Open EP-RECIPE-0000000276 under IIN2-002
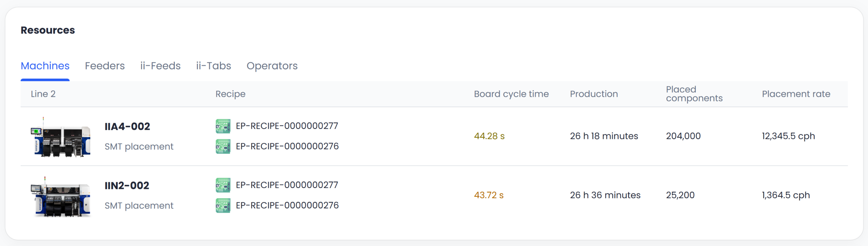868x246 pixels. (287, 205)
